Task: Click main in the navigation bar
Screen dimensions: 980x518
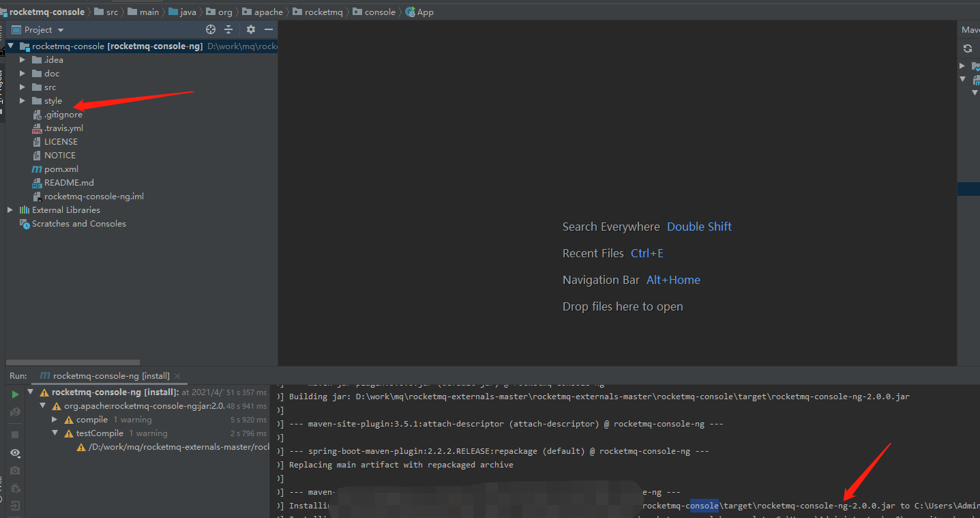Action: point(149,12)
